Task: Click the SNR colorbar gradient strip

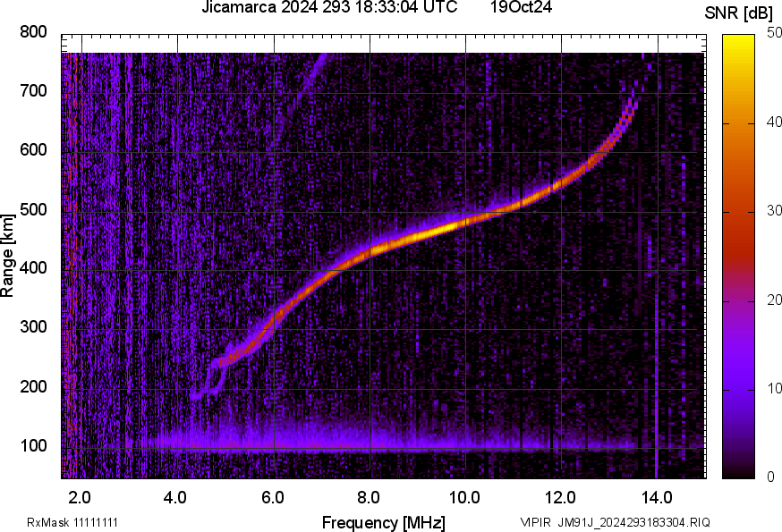Action: pos(739,257)
